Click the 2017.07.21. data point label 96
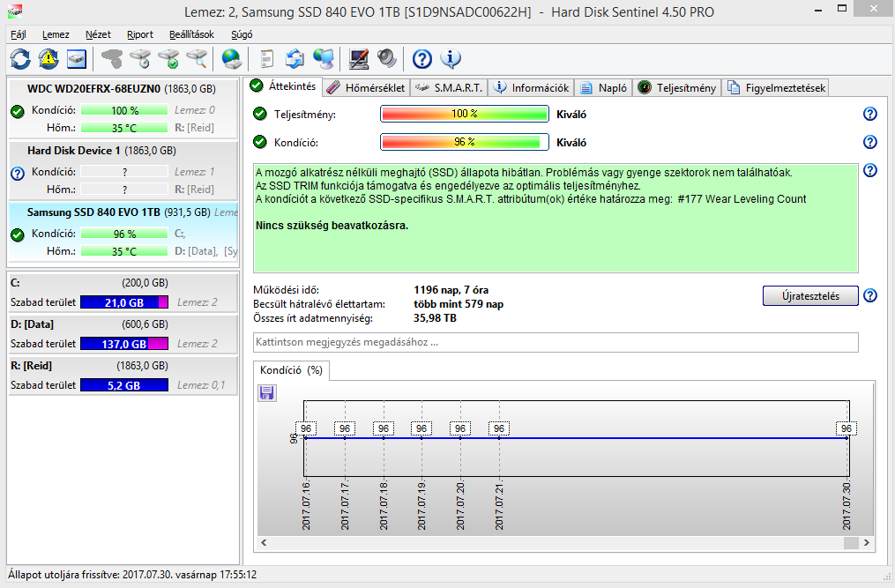The width and height of the screenshot is (895, 588). pos(499,428)
